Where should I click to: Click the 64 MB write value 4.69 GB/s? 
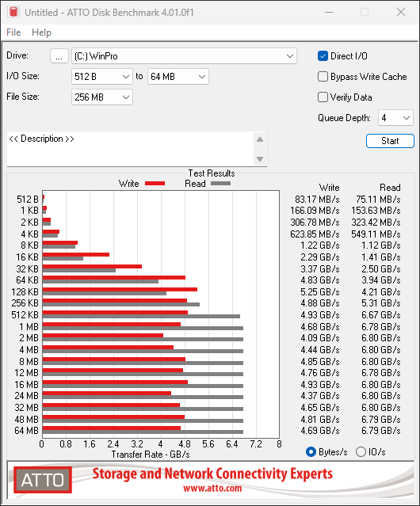[320, 431]
